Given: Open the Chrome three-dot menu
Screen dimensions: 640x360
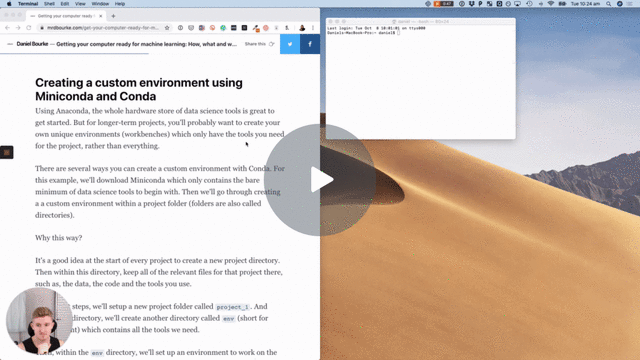Looking at the screenshot, I should pyautogui.click(x=313, y=28).
